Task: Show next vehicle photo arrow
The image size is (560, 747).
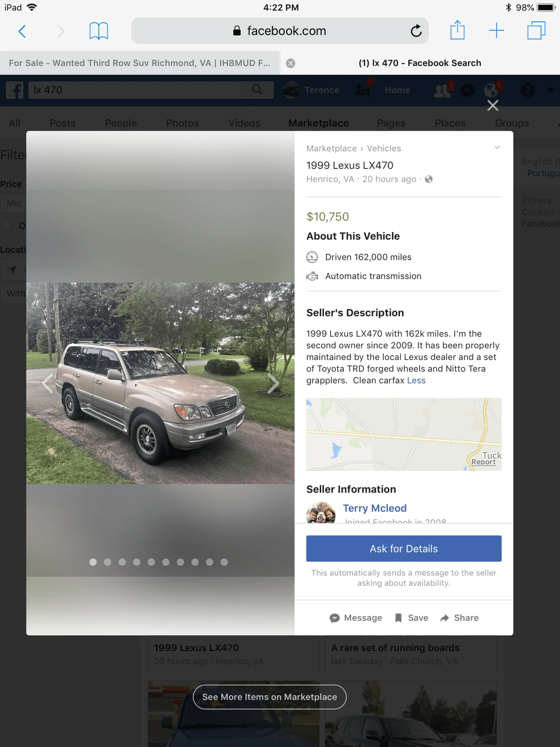Action: pyautogui.click(x=273, y=383)
